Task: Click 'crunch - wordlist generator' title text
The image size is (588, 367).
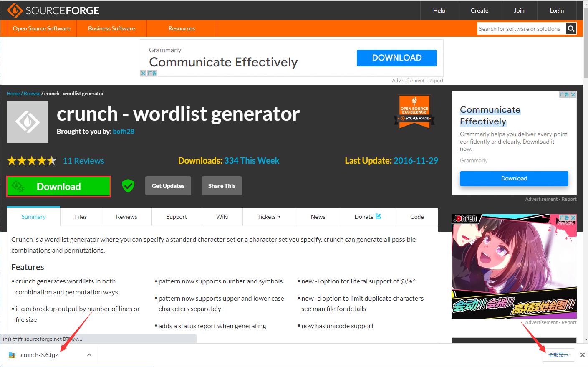Action: point(178,114)
